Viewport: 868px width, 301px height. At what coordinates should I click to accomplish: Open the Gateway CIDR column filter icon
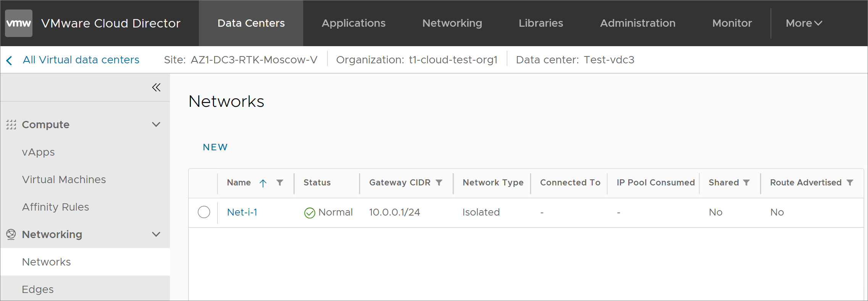(439, 183)
